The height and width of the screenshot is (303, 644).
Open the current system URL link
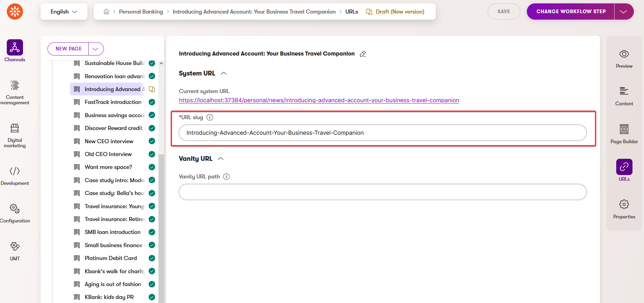[x=319, y=100]
